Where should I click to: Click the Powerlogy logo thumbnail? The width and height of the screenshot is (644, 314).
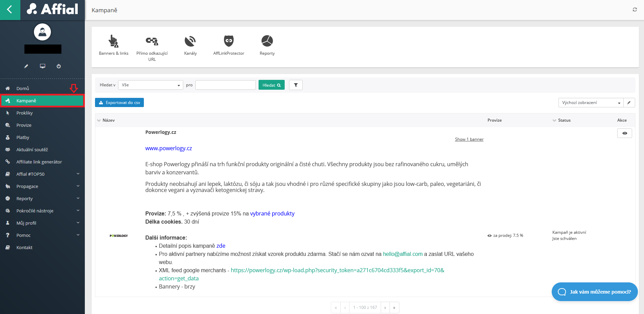(x=119, y=235)
